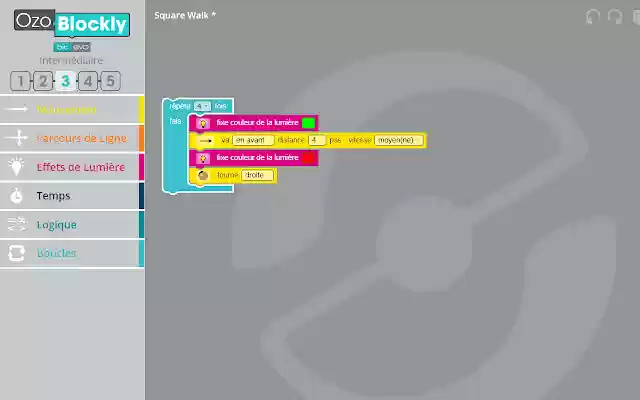The image size is (640, 400).
Task: Click the line-crossing icon beside Parcours de Ligne
Action: (17, 138)
